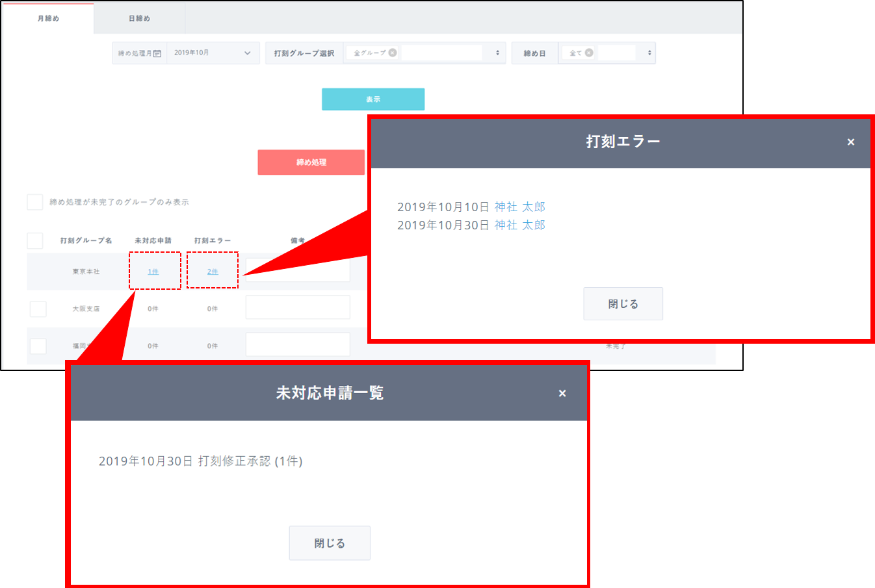Clear the 全て tag in 締め日 filter
875x588 pixels.
pos(589,53)
